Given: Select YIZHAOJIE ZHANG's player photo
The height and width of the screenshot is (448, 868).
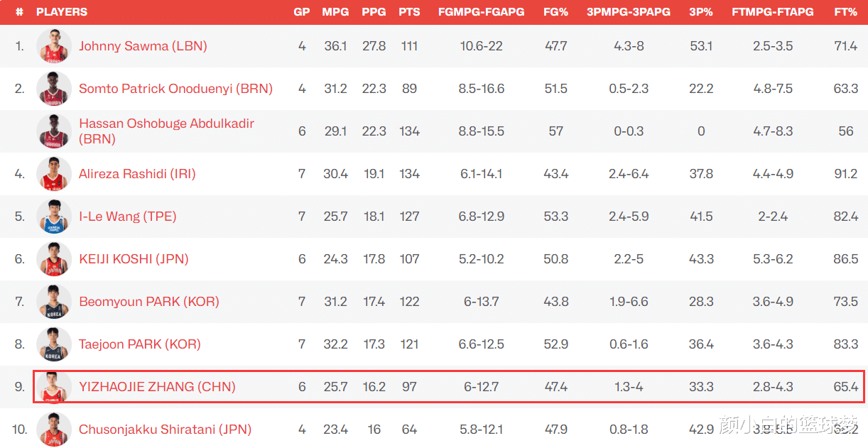Looking at the screenshot, I should point(54,387).
